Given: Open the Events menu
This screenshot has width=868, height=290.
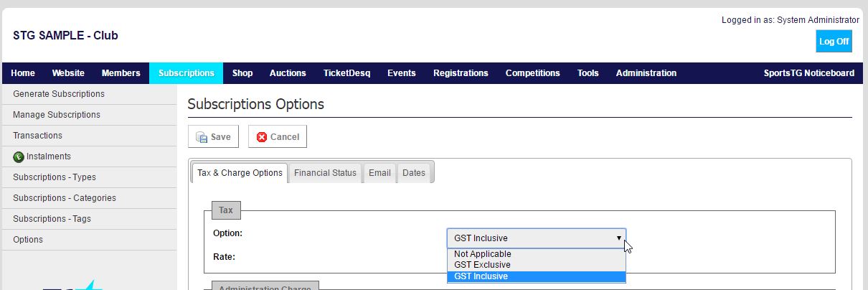Looking at the screenshot, I should tap(402, 73).
